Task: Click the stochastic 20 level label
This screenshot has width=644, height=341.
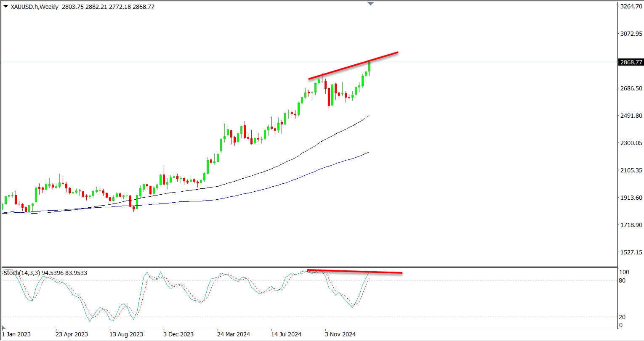Action: [x=622, y=317]
